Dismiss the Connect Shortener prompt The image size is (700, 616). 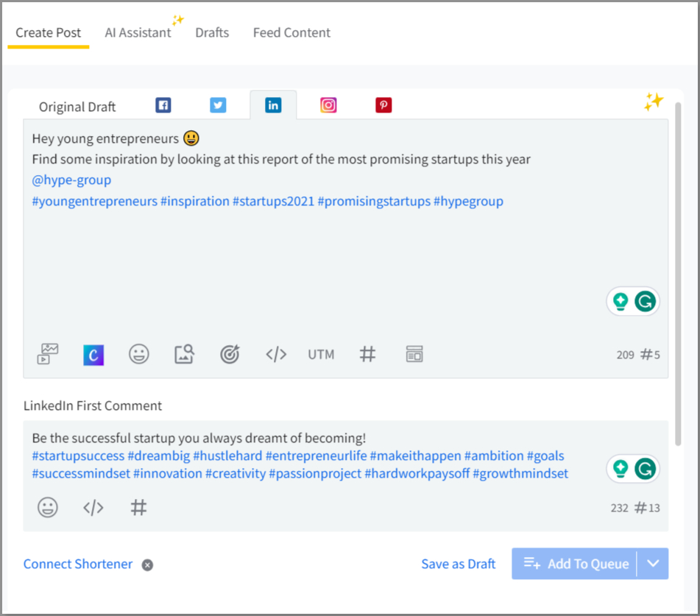point(147,565)
